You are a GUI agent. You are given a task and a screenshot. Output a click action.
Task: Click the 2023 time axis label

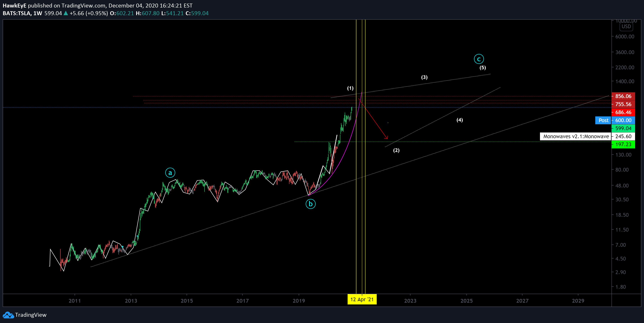(x=410, y=301)
